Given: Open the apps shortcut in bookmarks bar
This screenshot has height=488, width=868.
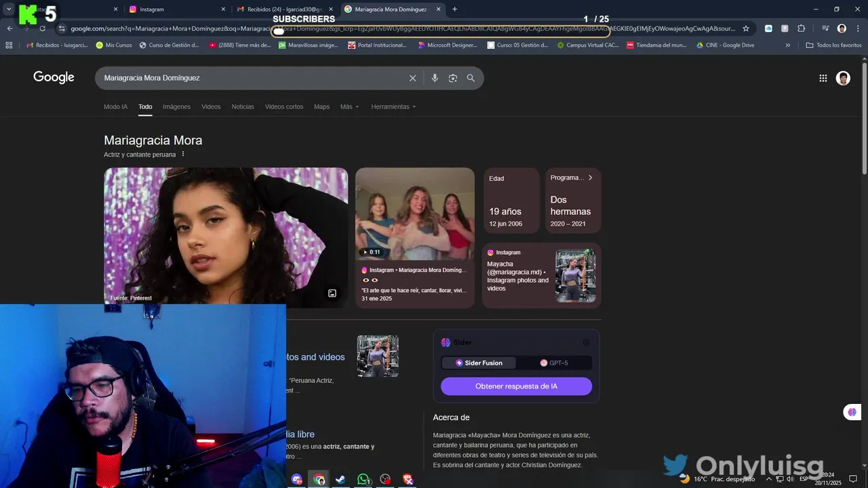Looking at the screenshot, I should point(9,45).
